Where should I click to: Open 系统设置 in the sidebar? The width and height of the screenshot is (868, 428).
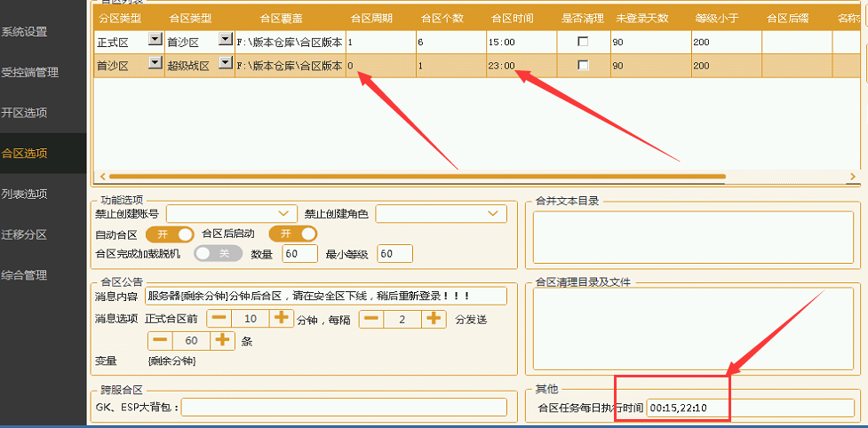pyautogui.click(x=25, y=32)
